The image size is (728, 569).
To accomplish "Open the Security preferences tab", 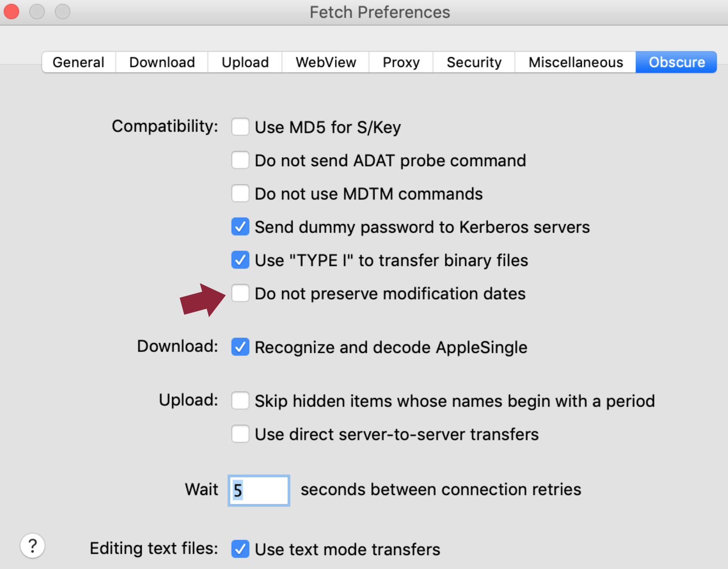I will (x=474, y=62).
